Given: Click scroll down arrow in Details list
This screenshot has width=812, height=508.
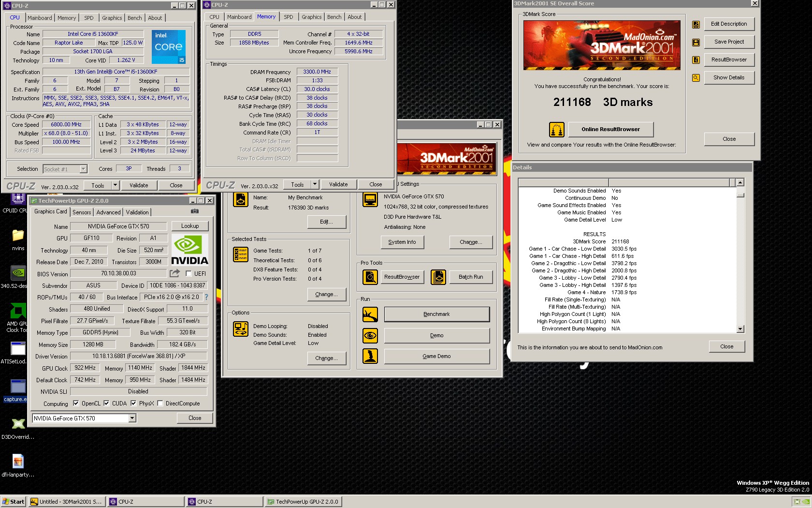Looking at the screenshot, I should click(740, 329).
